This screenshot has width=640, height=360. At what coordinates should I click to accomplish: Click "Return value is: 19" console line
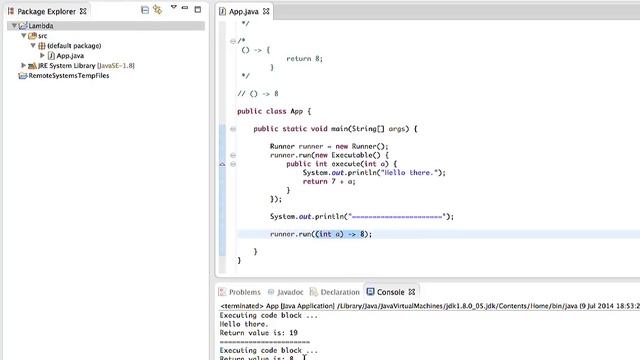click(258, 333)
